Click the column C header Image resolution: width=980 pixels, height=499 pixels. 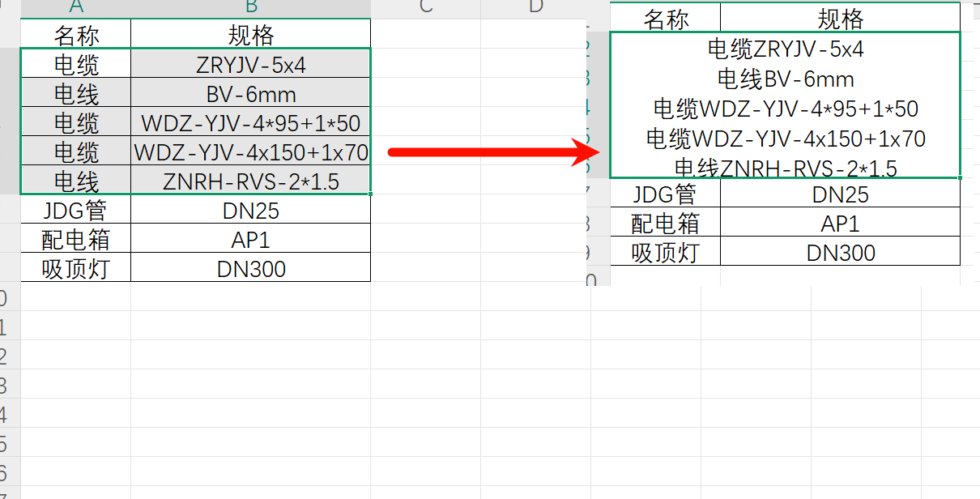pos(426,7)
